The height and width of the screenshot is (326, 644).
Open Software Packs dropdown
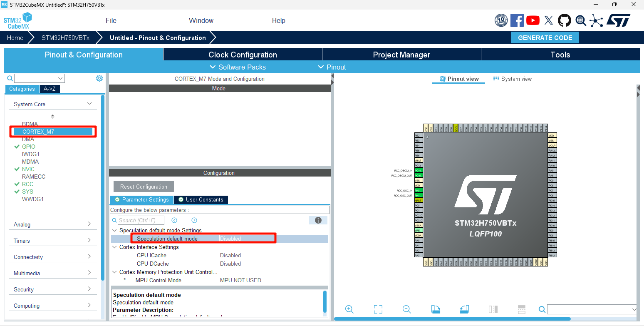pos(238,67)
